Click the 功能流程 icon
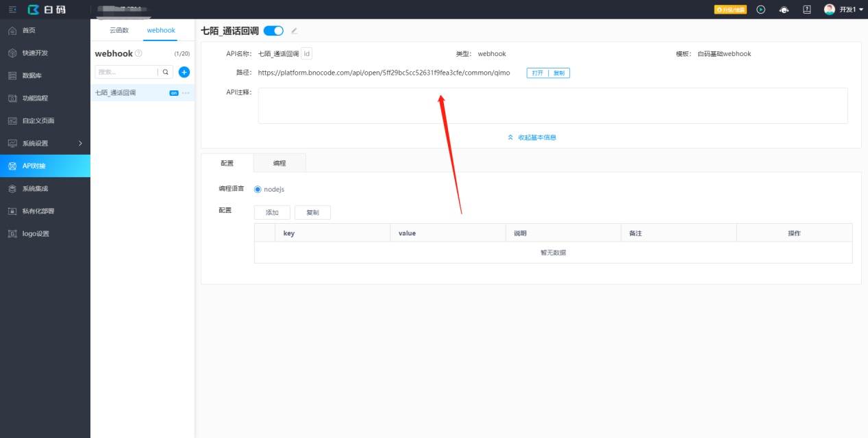 (12, 99)
